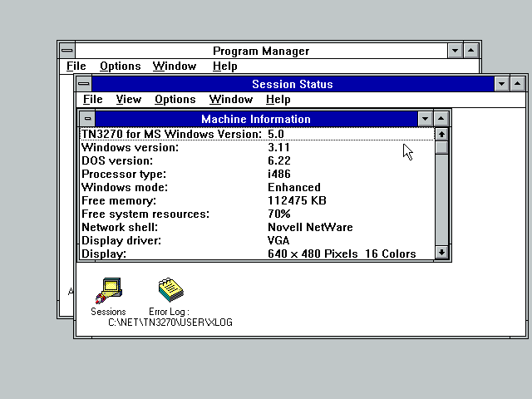Screen dimensions: 532x399
Task: Open Program Manager control-menu box
Action: click(67, 51)
